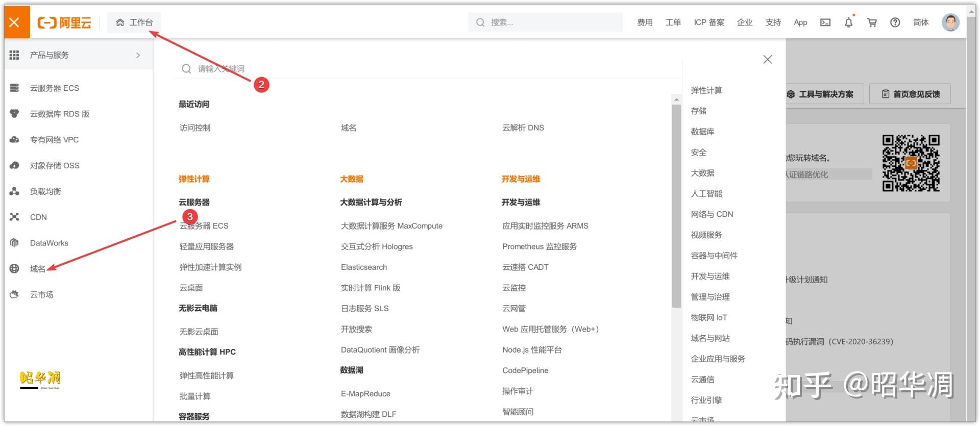The height and width of the screenshot is (426, 980).
Task: Click the 专有网络 VPC cloud icon
Action: point(14,140)
